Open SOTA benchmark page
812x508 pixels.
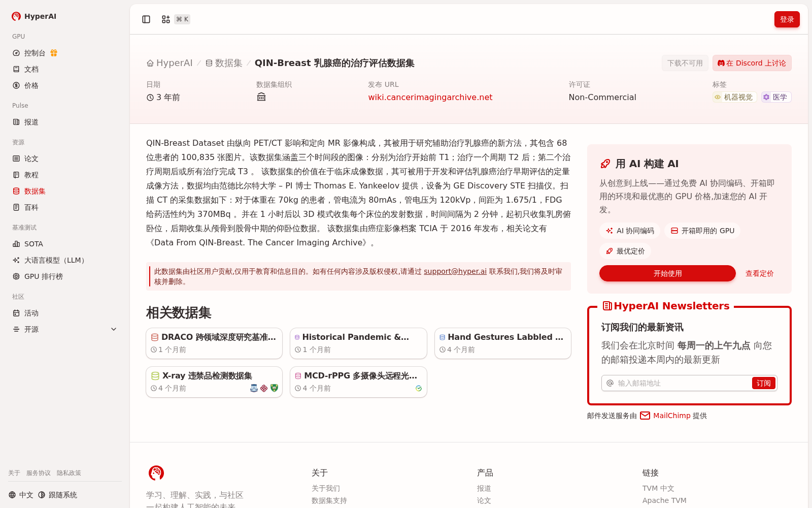click(x=65, y=244)
